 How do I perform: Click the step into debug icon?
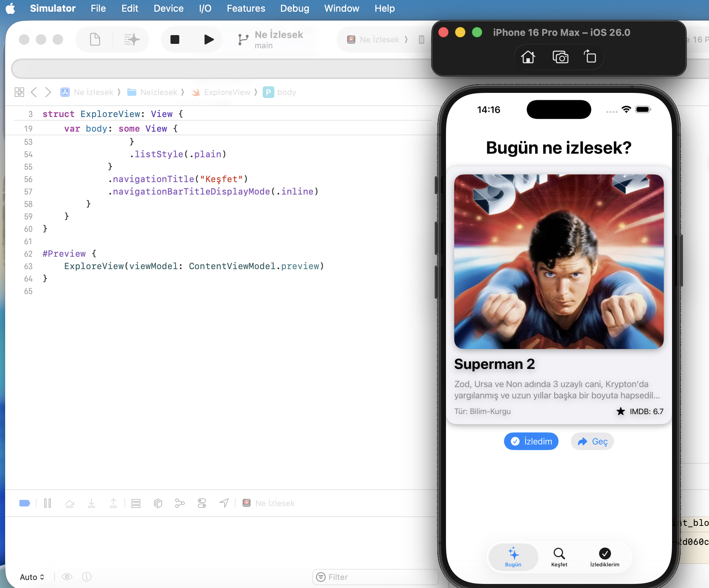coord(91,503)
